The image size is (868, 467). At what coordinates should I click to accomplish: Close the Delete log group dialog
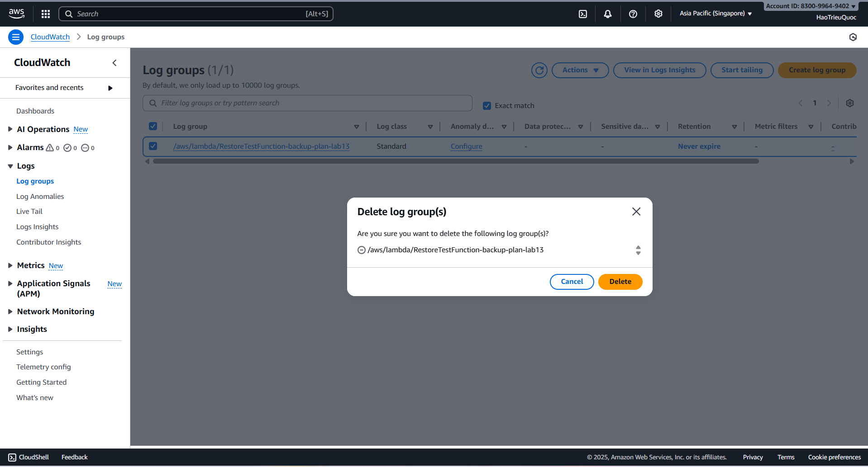click(636, 212)
